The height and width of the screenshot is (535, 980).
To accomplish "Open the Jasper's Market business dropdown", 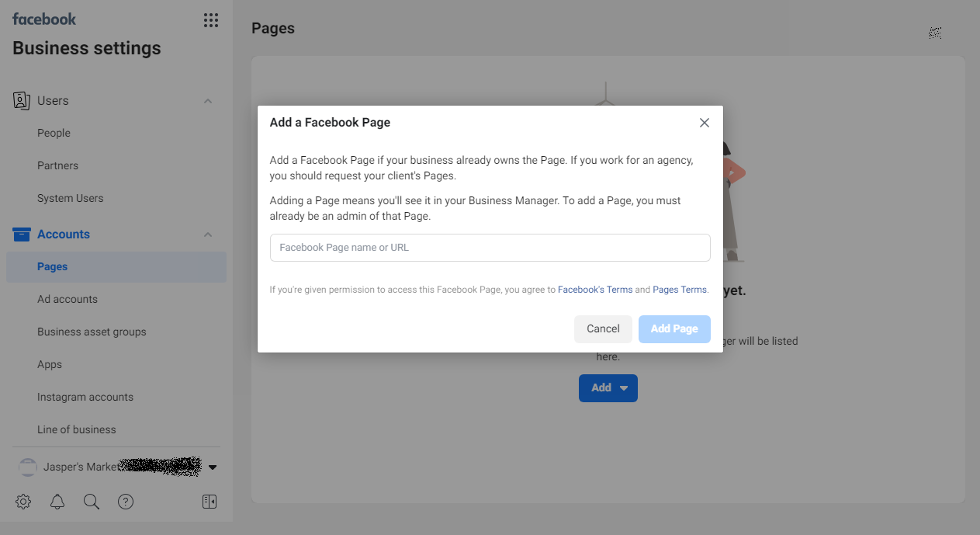I will pos(213,467).
